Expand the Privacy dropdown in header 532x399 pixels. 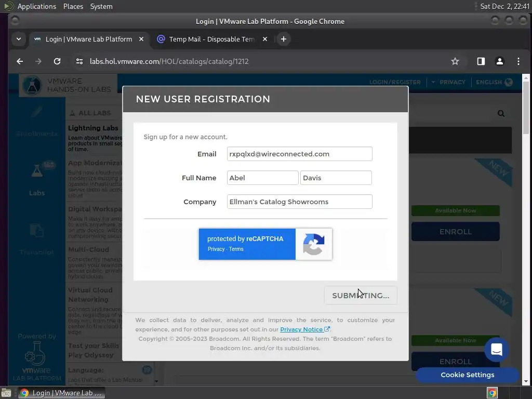click(x=449, y=82)
